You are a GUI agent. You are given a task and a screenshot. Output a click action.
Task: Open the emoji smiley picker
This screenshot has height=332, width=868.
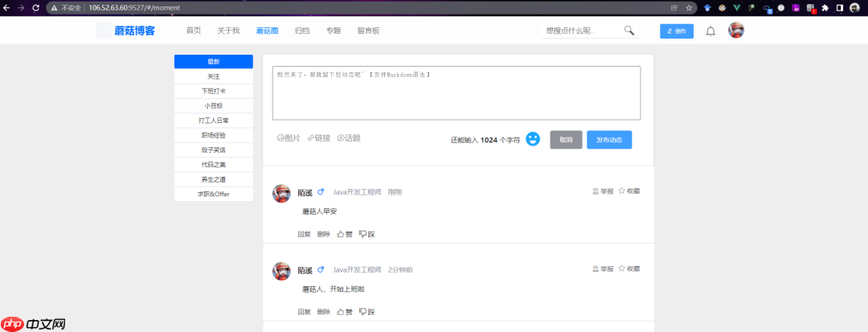coord(533,139)
